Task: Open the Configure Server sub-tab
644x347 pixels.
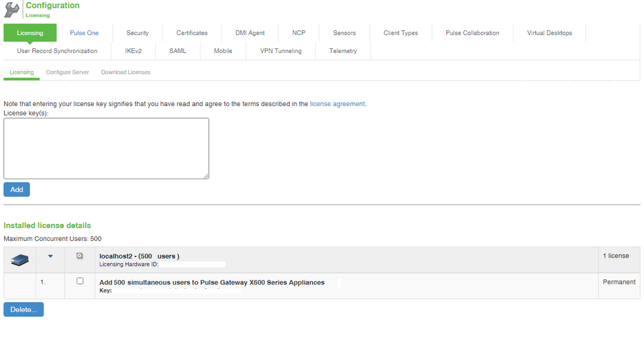Action: (x=67, y=72)
